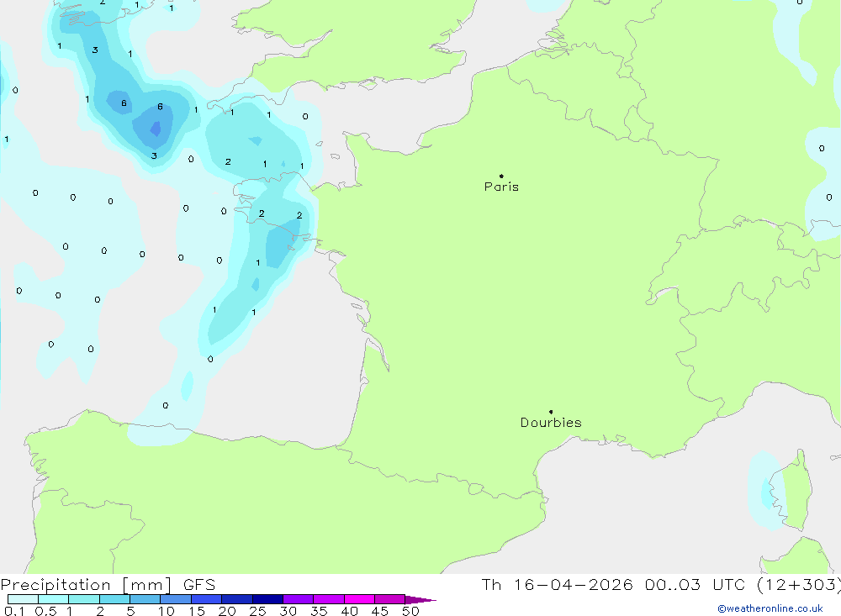Pick the 40–45 mm magenta legend swatch
The height and width of the screenshot is (616, 841).
(359, 599)
